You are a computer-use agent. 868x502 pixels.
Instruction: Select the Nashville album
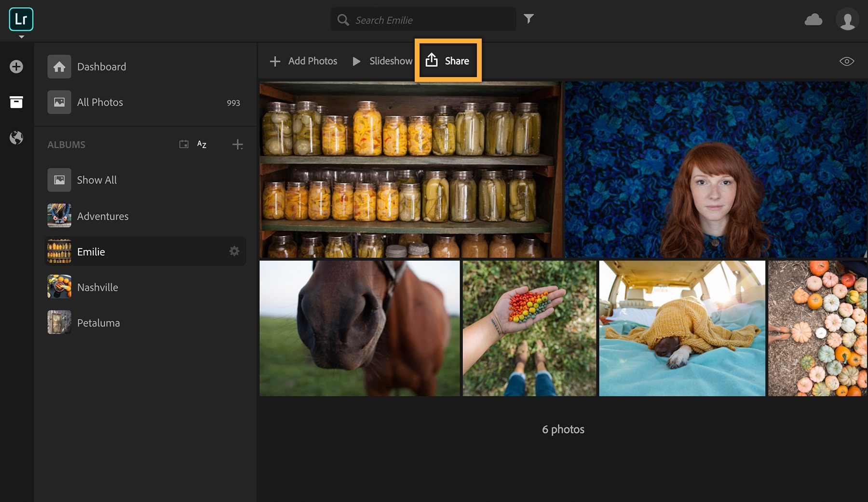97,287
